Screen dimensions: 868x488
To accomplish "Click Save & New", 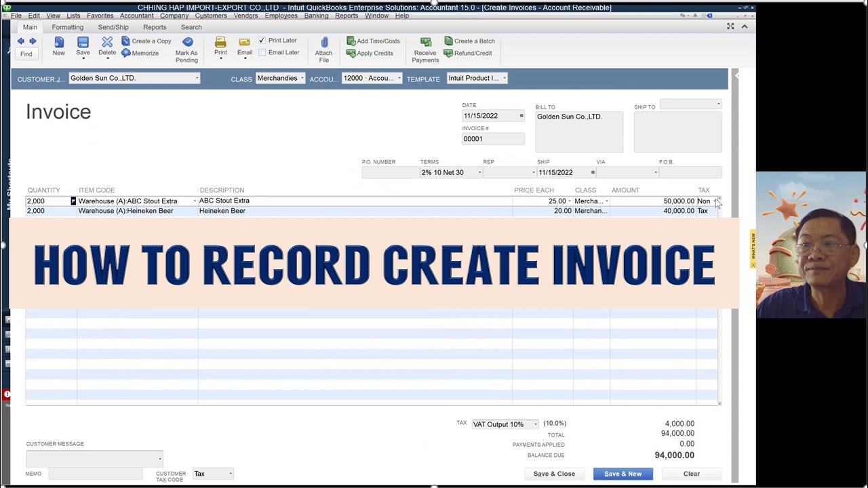I will pyautogui.click(x=623, y=474).
